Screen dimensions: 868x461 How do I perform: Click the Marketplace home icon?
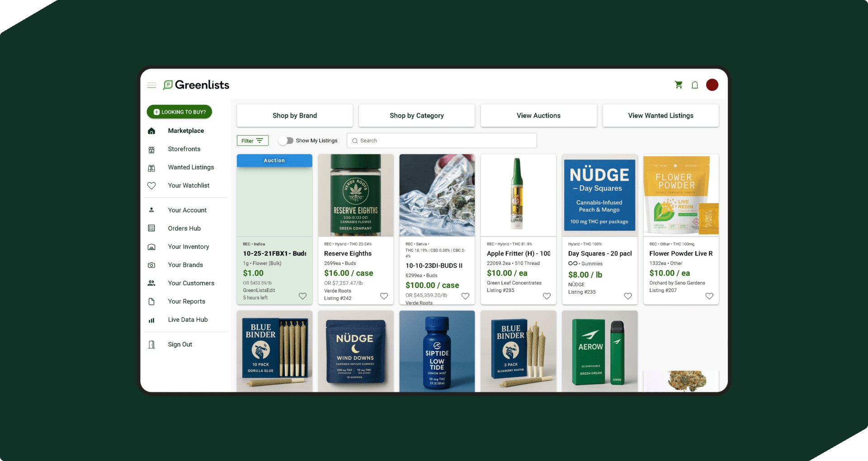(151, 131)
